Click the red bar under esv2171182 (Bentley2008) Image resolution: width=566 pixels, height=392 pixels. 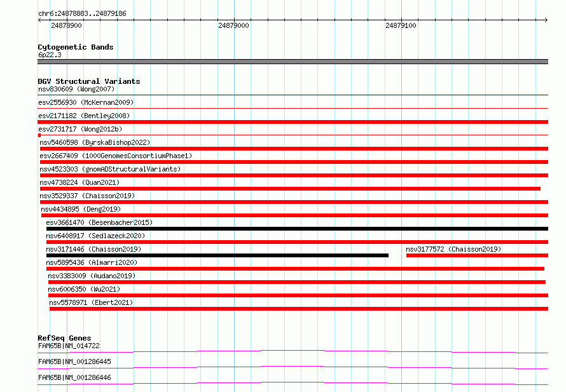(x=293, y=122)
